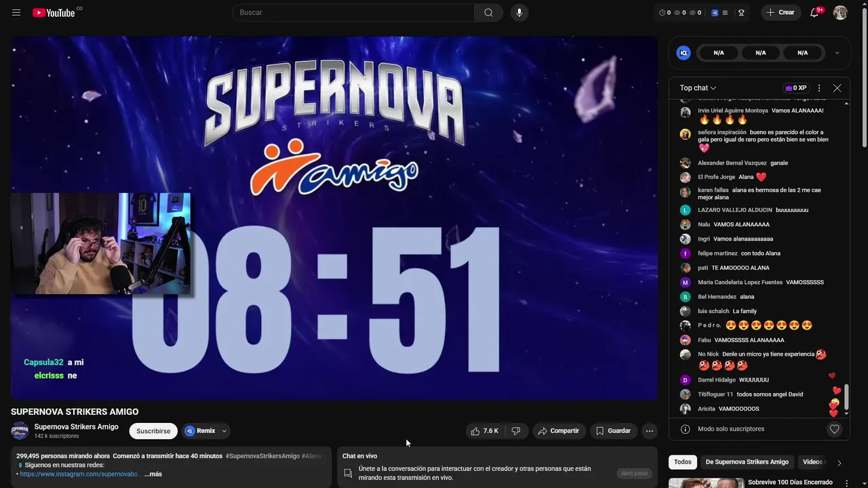Click the Abrir panel button
The image size is (868, 488).
coord(634,473)
